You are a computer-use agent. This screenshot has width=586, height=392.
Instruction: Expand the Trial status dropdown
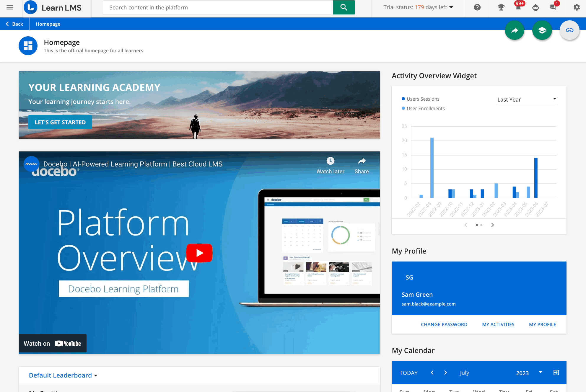pos(418,7)
